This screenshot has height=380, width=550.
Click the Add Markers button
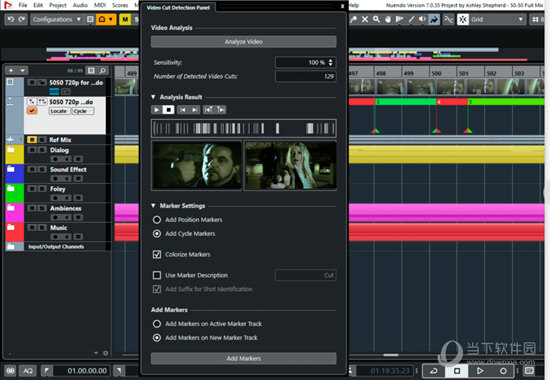(243, 358)
